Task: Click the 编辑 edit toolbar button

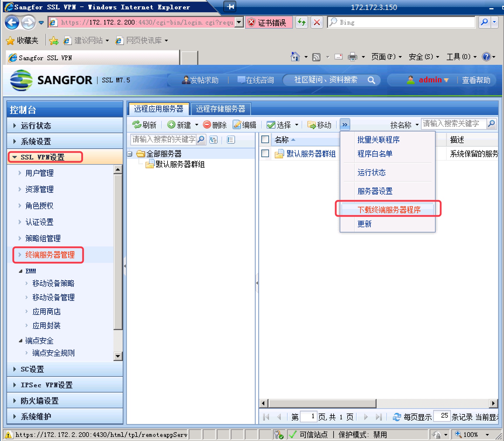Action: click(x=245, y=125)
